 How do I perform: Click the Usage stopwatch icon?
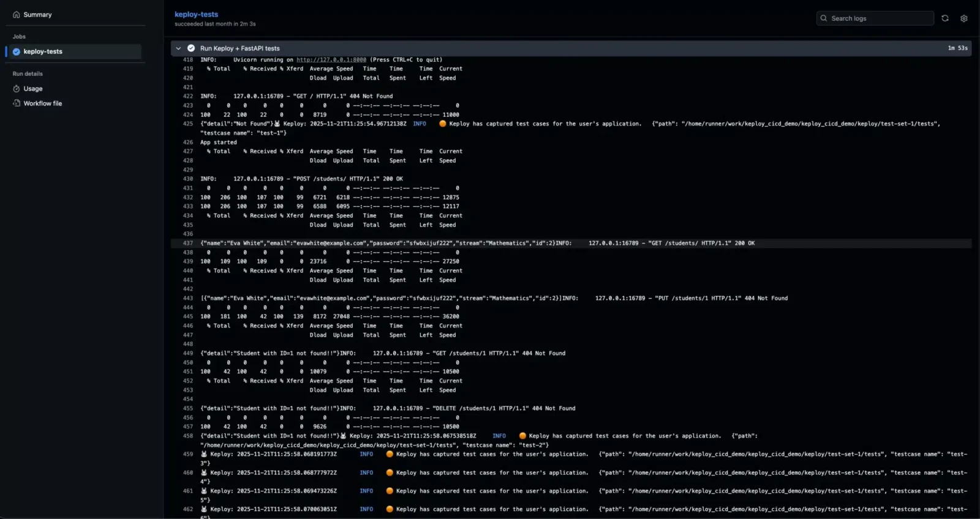pyautogui.click(x=17, y=89)
